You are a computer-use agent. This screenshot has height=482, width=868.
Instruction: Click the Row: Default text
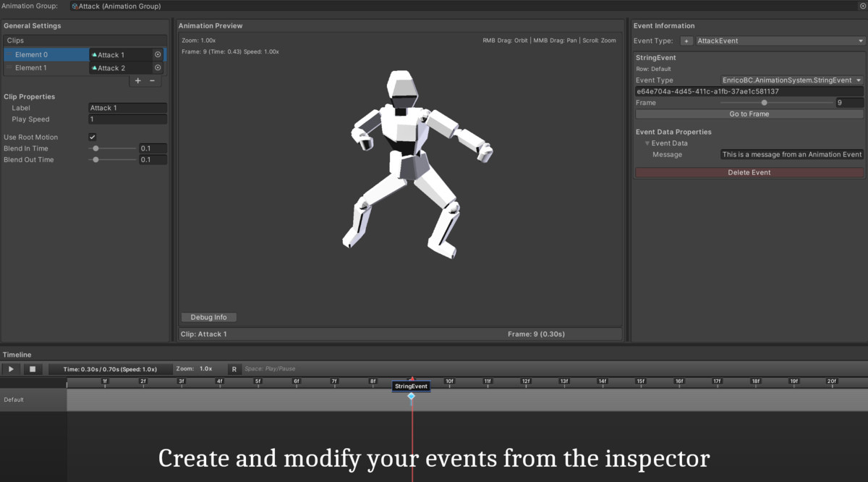pyautogui.click(x=653, y=69)
